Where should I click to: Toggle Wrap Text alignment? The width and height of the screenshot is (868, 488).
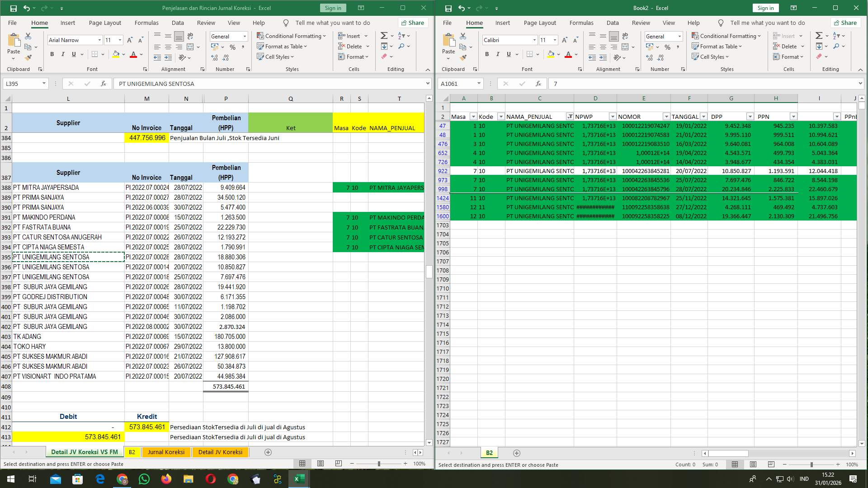tap(190, 35)
